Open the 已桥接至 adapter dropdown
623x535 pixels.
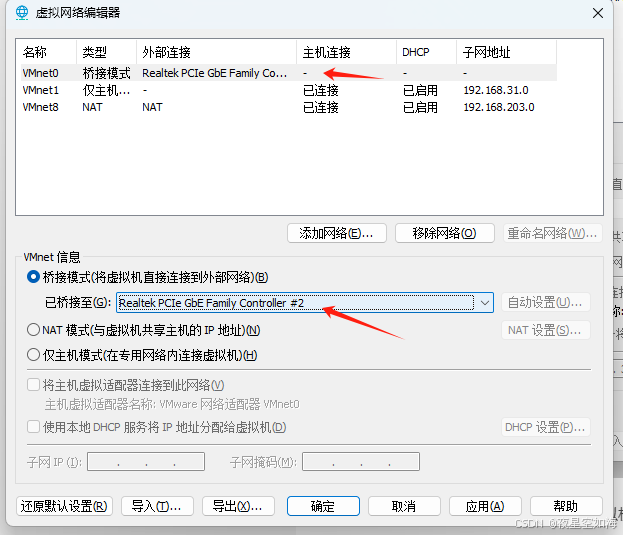[305, 303]
